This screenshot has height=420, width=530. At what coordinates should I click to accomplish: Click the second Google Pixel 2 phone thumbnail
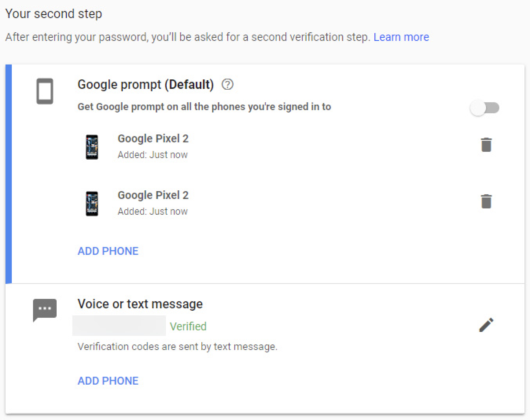(x=92, y=203)
